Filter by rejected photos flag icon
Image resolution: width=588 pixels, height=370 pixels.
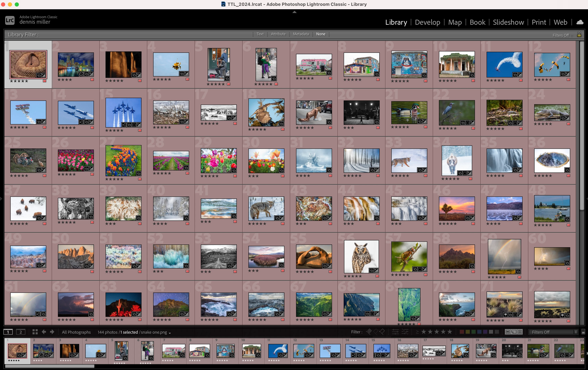coord(382,332)
